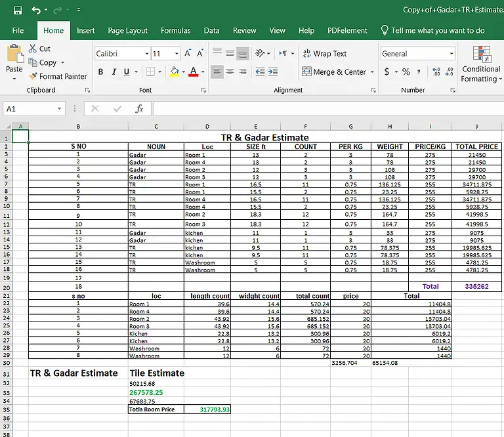Switch to the PDFelement tab
The width and height of the screenshot is (504, 437).
(347, 31)
